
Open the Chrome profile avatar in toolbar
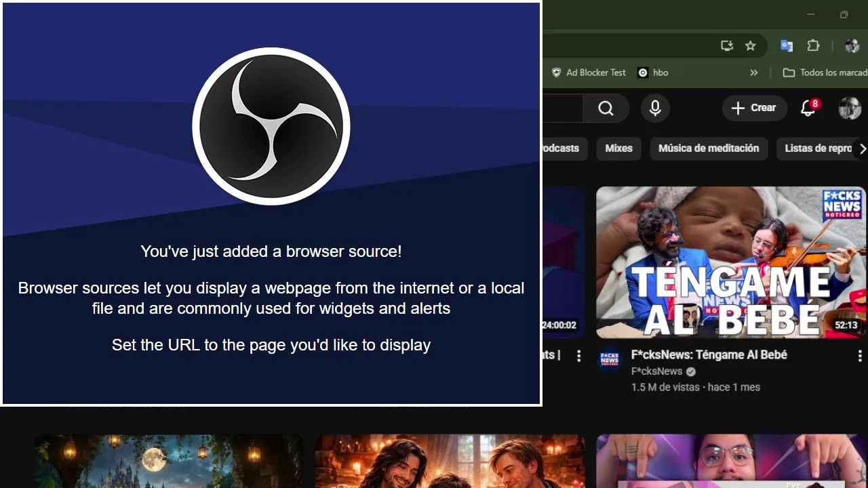pos(852,46)
